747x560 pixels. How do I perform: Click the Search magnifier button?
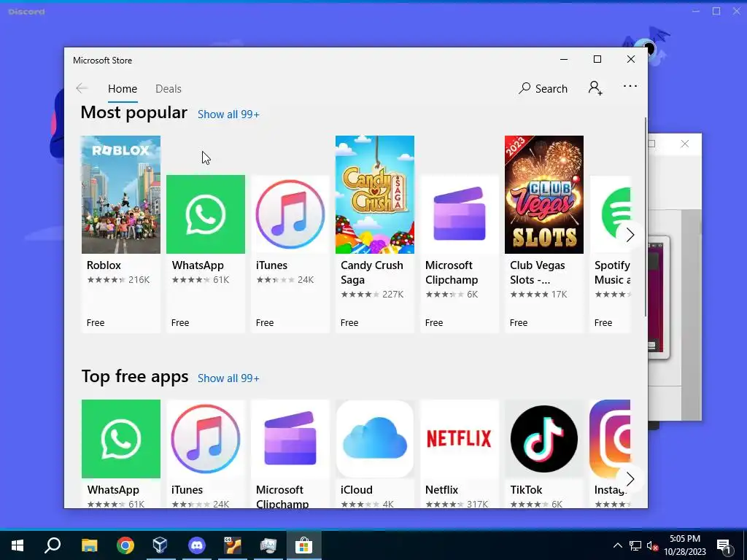click(x=543, y=88)
